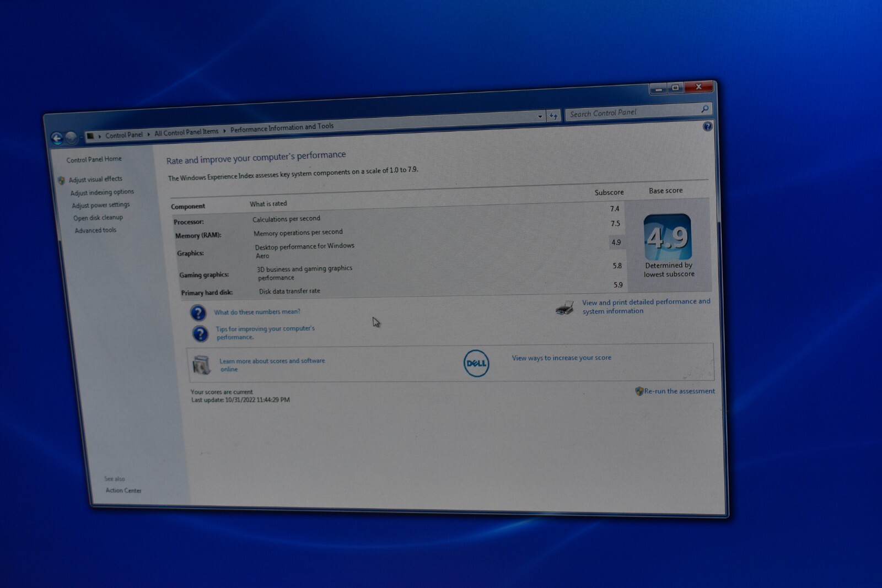
Task: Open Control Panel Home
Action: 94,159
